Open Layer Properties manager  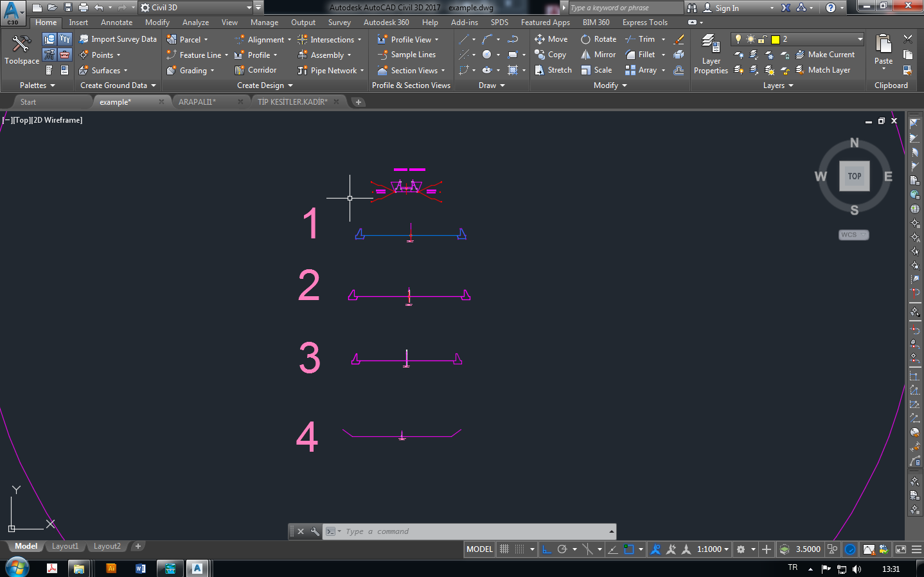coord(711,55)
